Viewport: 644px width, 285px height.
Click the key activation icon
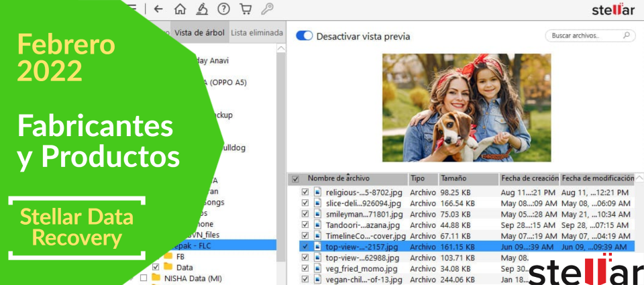[x=268, y=9]
